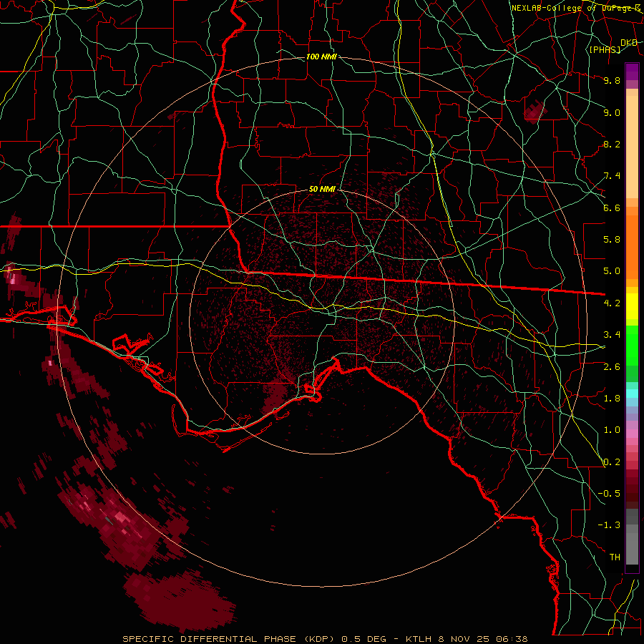
Task: Click the NEXLAB-College of DuPage credit text
Action: (x=576, y=8)
